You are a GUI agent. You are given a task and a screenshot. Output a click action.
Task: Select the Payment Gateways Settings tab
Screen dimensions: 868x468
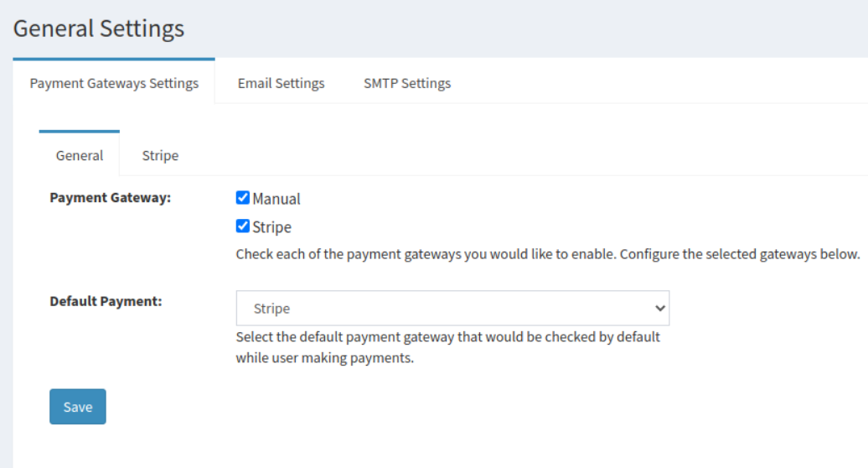point(114,83)
